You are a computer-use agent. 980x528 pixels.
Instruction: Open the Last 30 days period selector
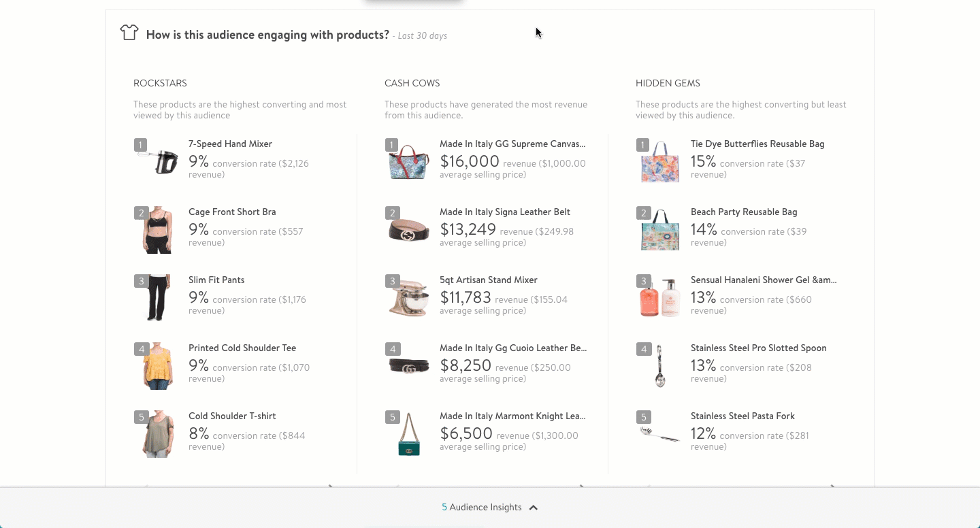coord(421,35)
